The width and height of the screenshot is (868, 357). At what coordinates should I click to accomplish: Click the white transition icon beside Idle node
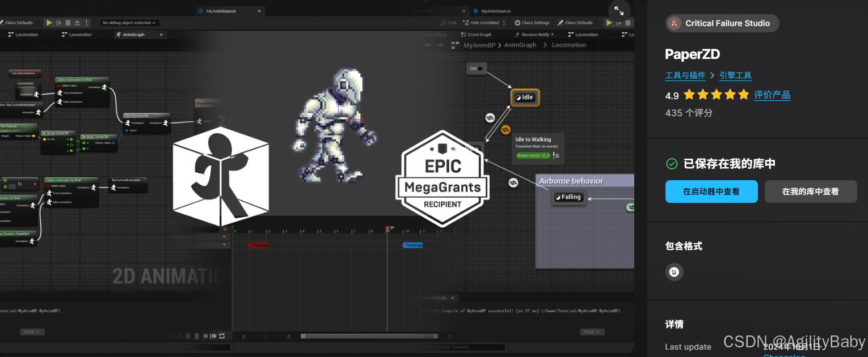490,118
